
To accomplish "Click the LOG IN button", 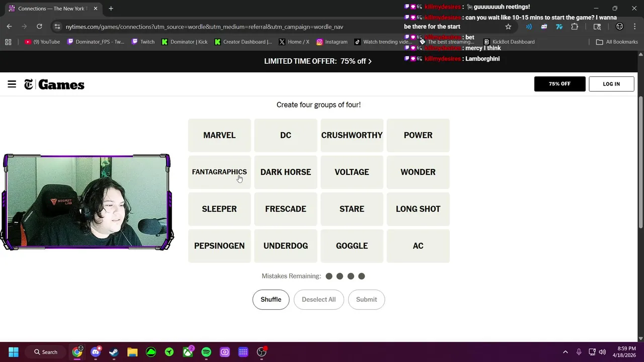I will pos(611,84).
